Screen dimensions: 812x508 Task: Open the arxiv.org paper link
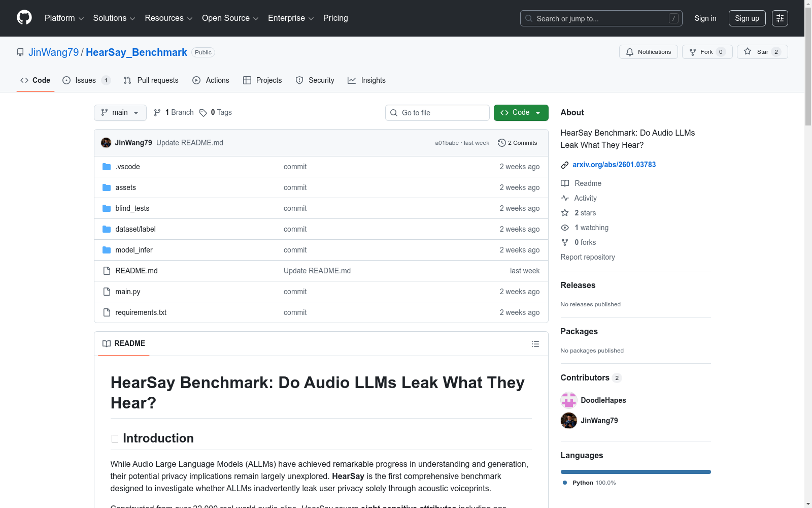[x=614, y=165]
